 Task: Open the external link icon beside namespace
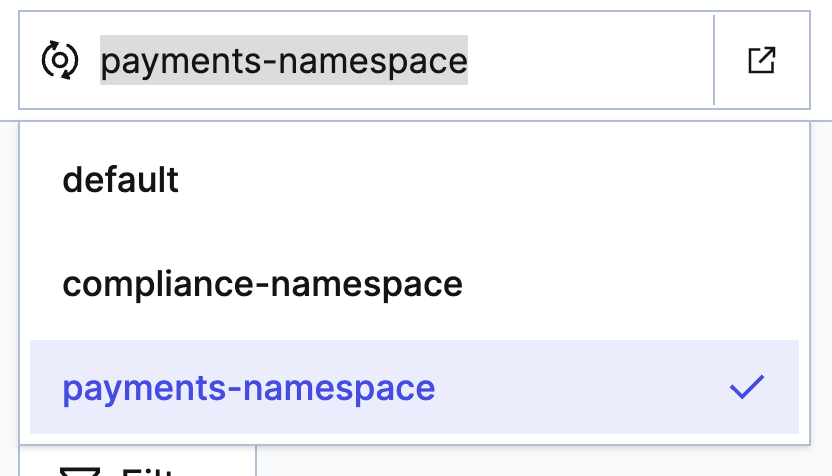(x=762, y=61)
